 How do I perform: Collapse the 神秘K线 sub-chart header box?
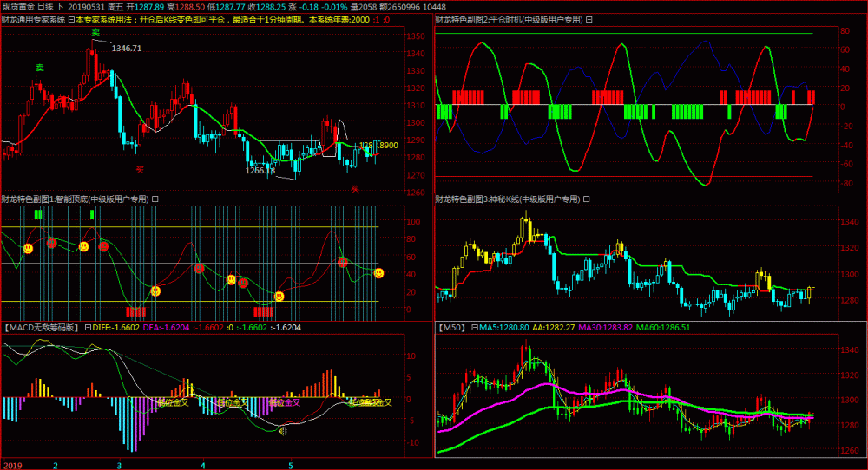586,199
